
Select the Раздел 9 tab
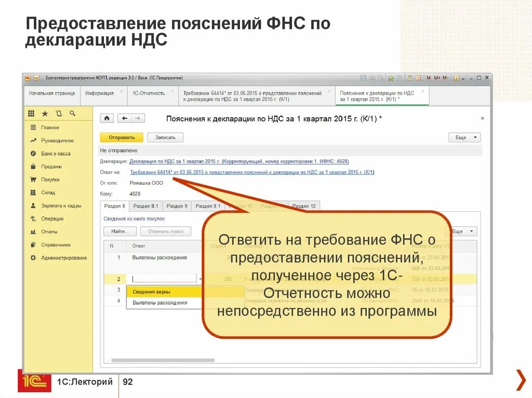pos(177,206)
